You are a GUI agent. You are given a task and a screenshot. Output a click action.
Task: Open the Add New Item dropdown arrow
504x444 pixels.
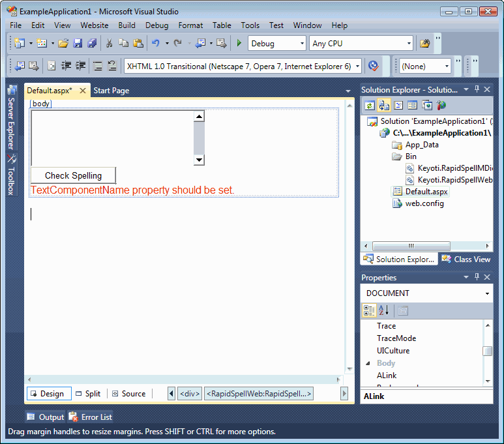click(52, 43)
